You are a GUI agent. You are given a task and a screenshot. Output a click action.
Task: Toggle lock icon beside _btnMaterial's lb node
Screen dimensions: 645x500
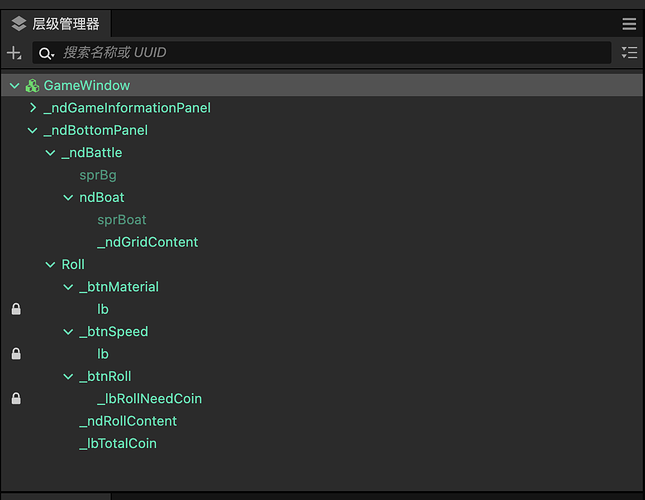click(15, 309)
